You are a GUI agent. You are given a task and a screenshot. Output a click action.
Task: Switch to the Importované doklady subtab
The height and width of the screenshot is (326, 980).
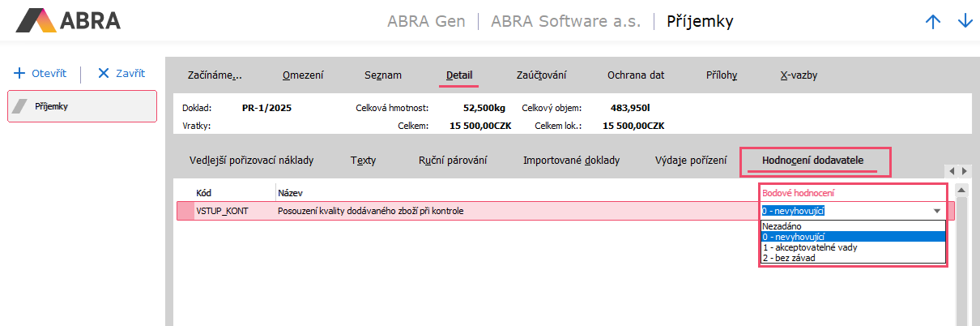click(x=571, y=161)
